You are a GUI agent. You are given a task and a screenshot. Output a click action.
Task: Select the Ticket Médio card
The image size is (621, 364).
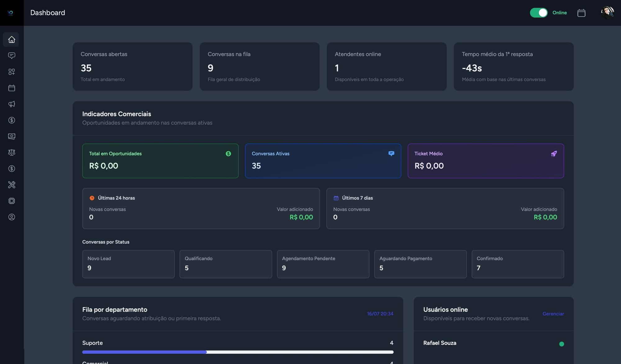coord(486,161)
